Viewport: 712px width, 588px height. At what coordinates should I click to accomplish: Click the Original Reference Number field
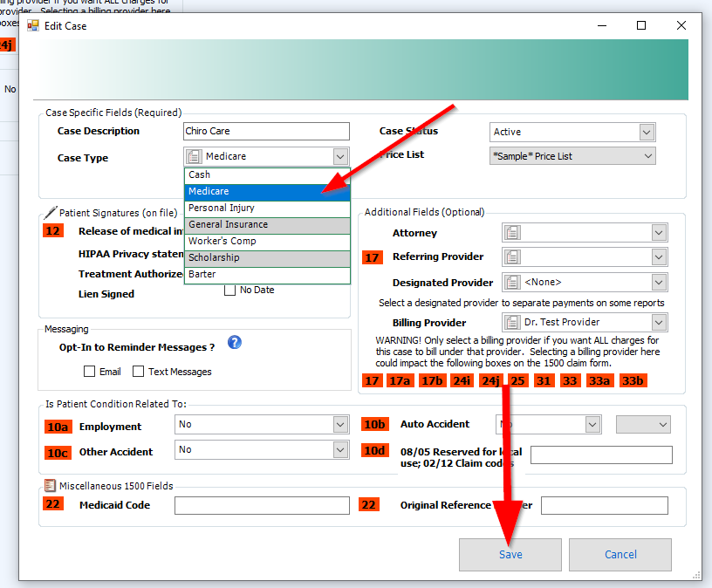pos(605,505)
